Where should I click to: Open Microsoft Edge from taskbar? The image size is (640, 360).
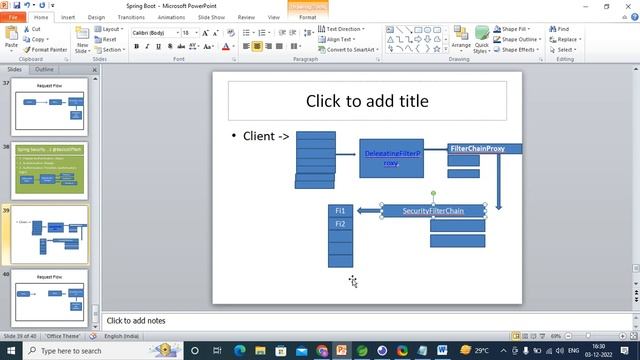[240, 351]
